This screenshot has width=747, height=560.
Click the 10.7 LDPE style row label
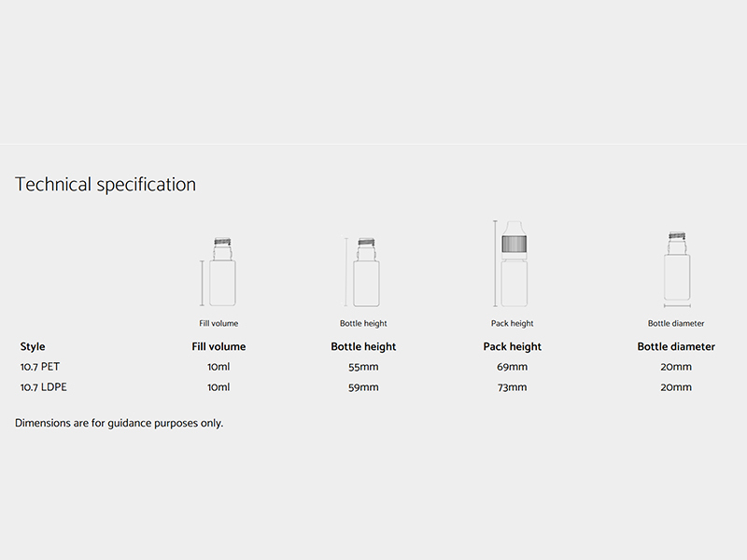(43, 387)
